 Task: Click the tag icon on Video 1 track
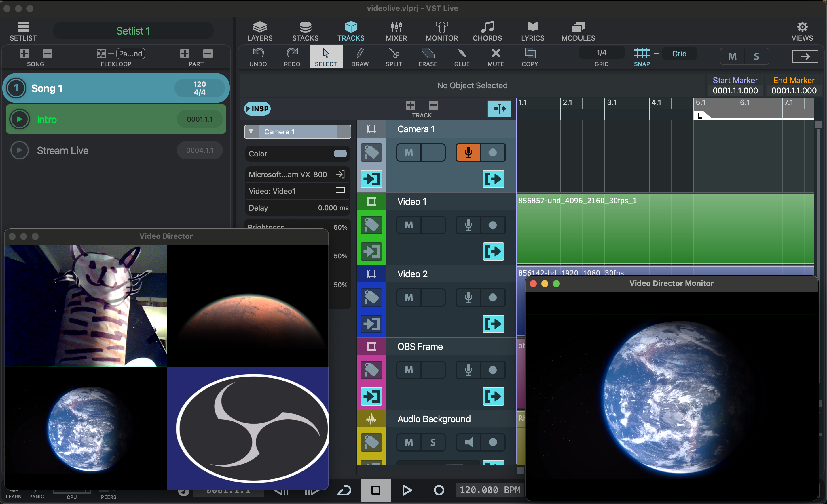pyautogui.click(x=371, y=225)
